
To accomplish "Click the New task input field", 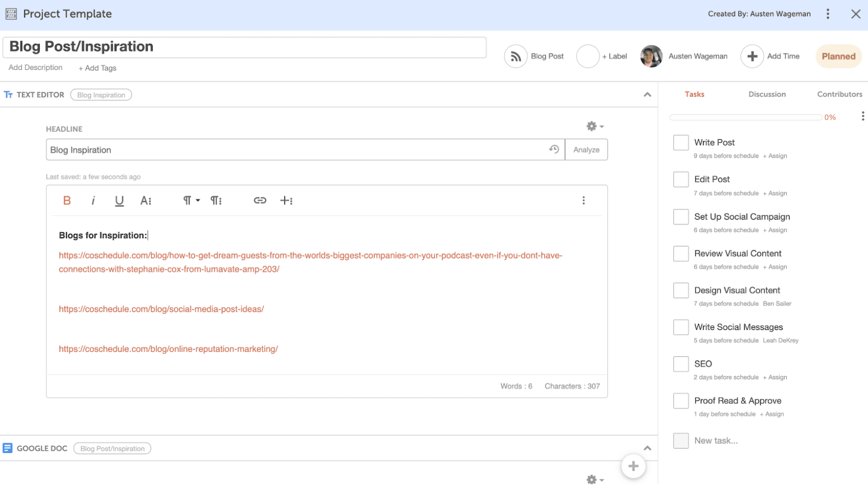I will coord(716,441).
